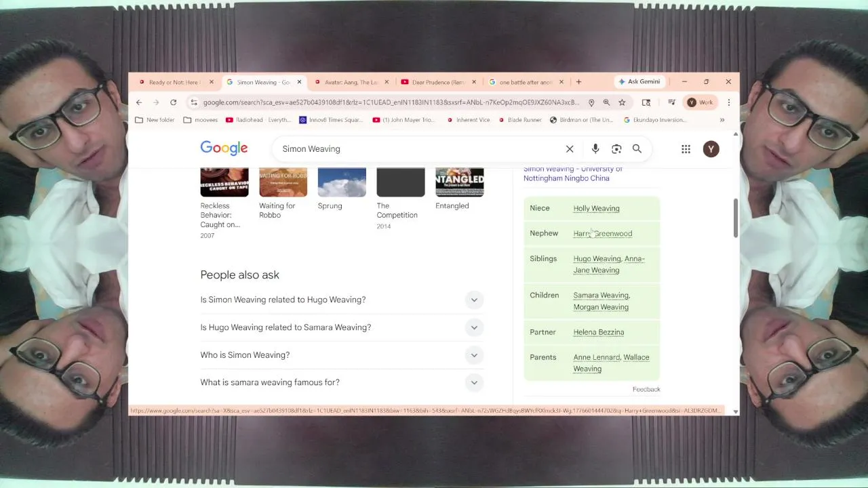The height and width of the screenshot is (488, 868).
Task: Open the 'Birdman or (The Un...' bookmark
Action: pyautogui.click(x=581, y=120)
